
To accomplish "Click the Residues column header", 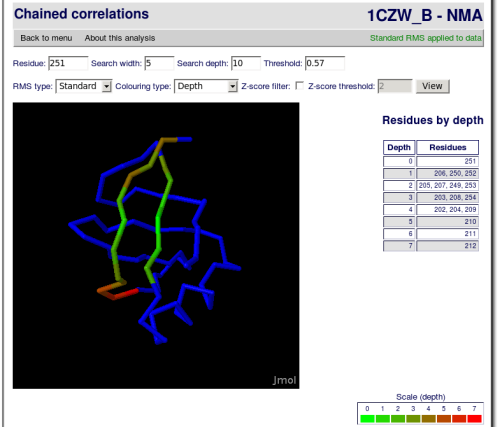I will point(447,147).
